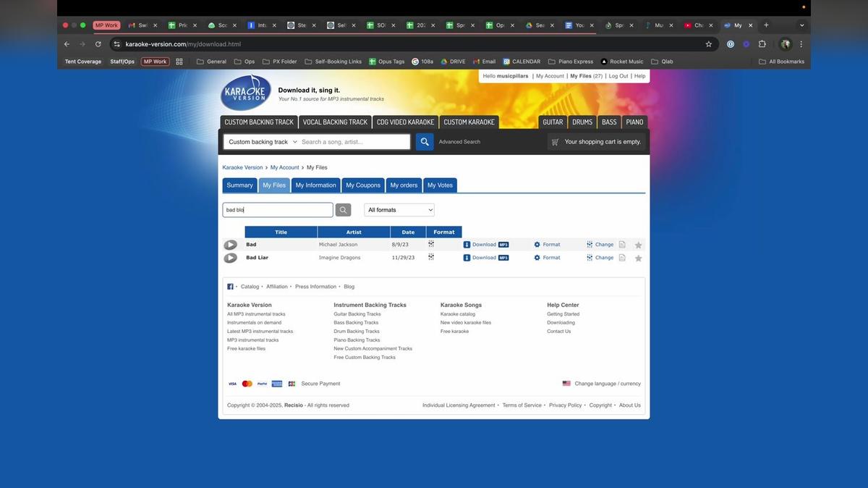Click the mixer format icon for Bad Liar
This screenshot has width=868, height=488.
pyautogui.click(x=431, y=257)
